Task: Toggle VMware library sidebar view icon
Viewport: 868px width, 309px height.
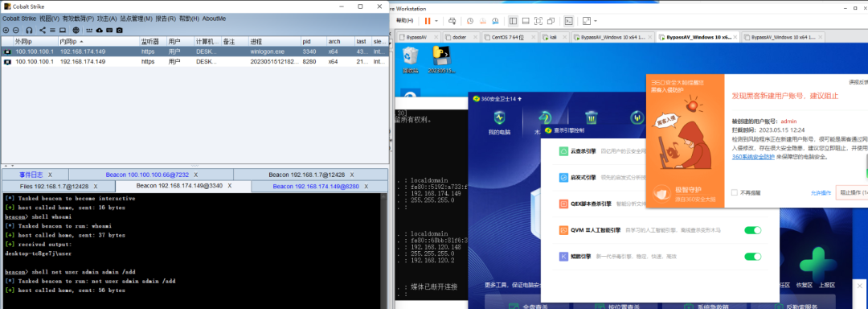Action: (513, 20)
